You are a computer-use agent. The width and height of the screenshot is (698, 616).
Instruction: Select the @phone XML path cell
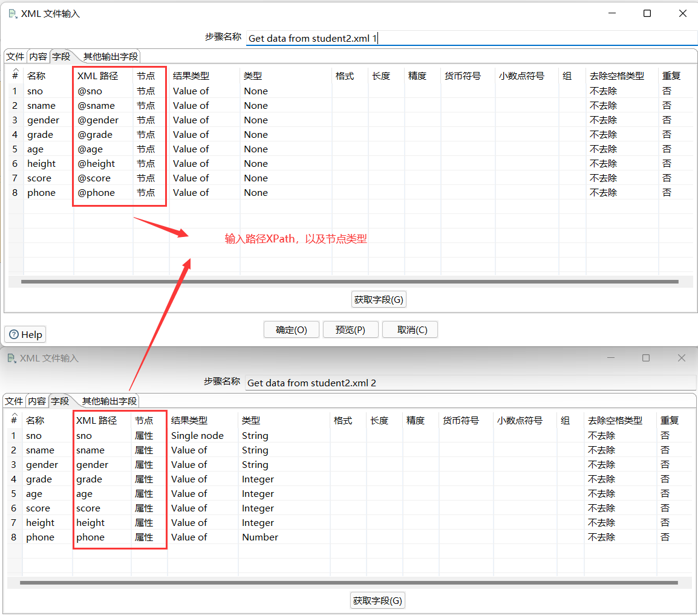(103, 193)
